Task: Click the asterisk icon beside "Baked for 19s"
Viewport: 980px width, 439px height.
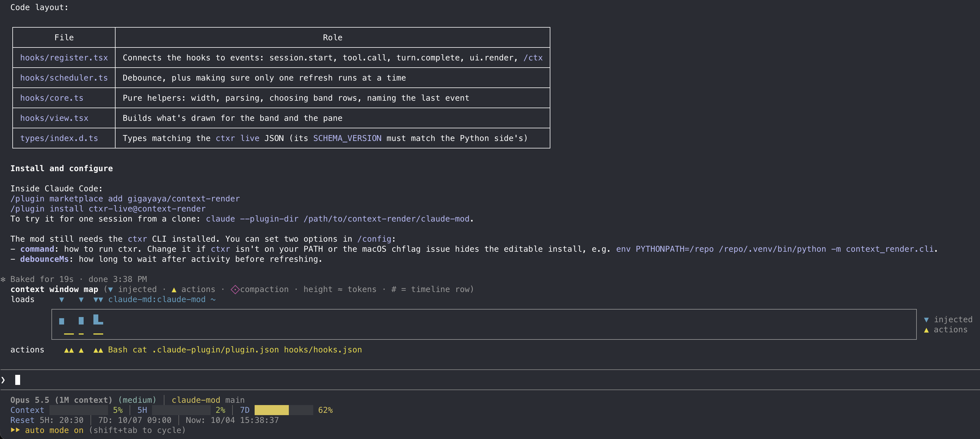Action: pyautogui.click(x=3, y=279)
